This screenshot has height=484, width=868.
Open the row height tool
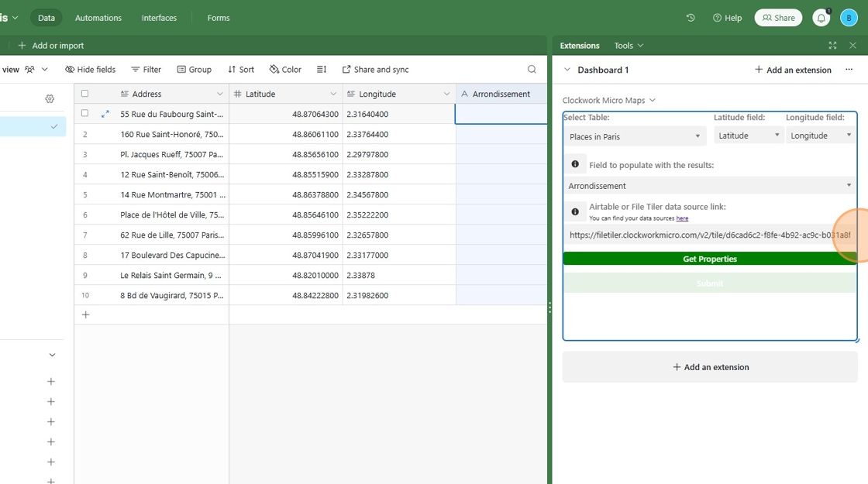tap(321, 69)
